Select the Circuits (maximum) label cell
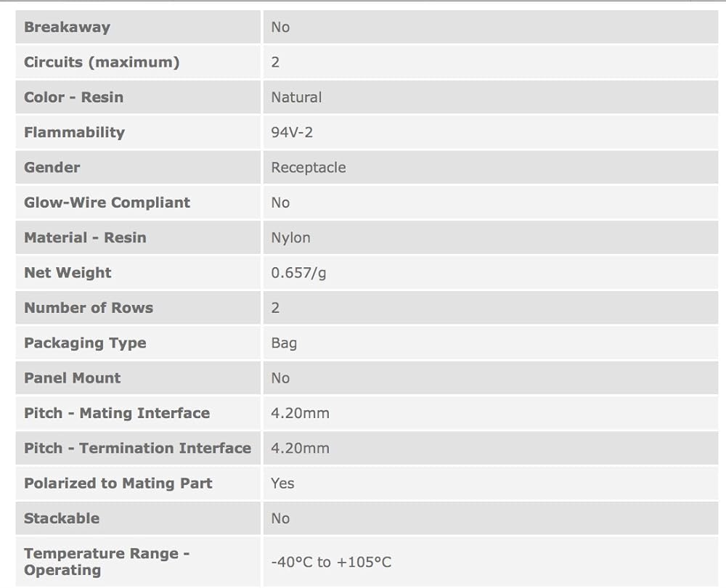 coord(102,62)
